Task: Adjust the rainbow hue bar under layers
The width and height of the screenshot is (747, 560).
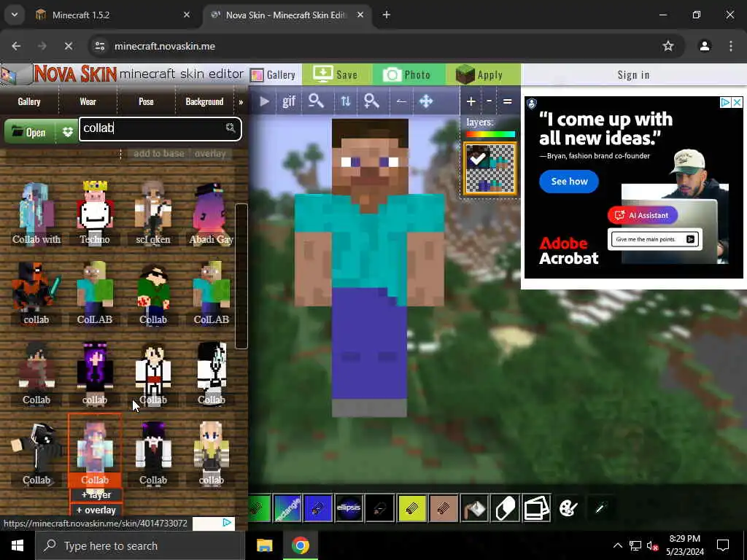Action: 490,134
